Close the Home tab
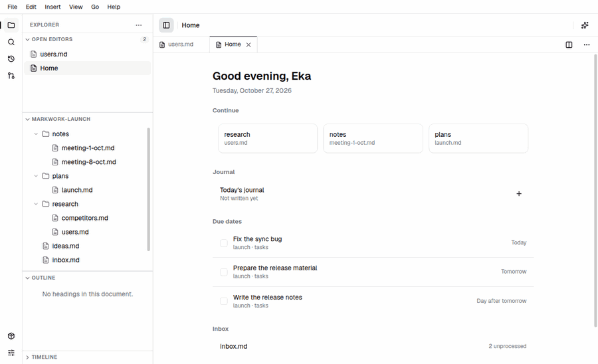Screen dimensions: 598x364 pos(249,45)
